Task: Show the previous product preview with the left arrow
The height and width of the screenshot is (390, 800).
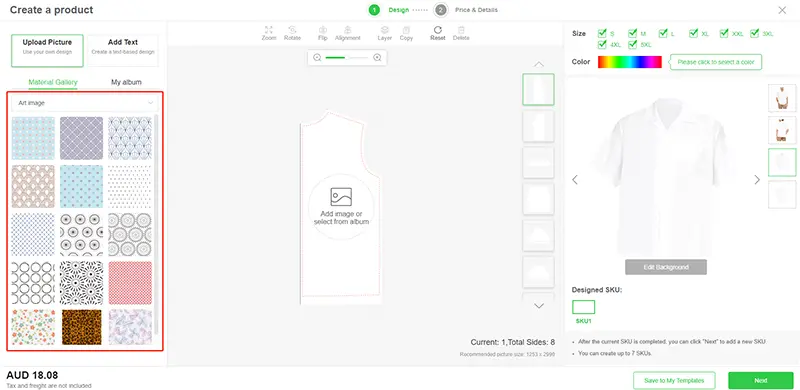Action: pyautogui.click(x=575, y=180)
